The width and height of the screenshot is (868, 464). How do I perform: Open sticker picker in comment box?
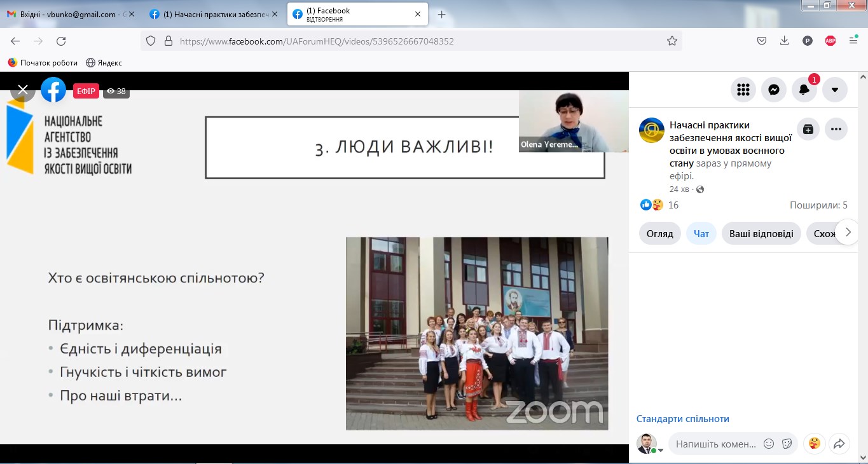[x=787, y=444]
